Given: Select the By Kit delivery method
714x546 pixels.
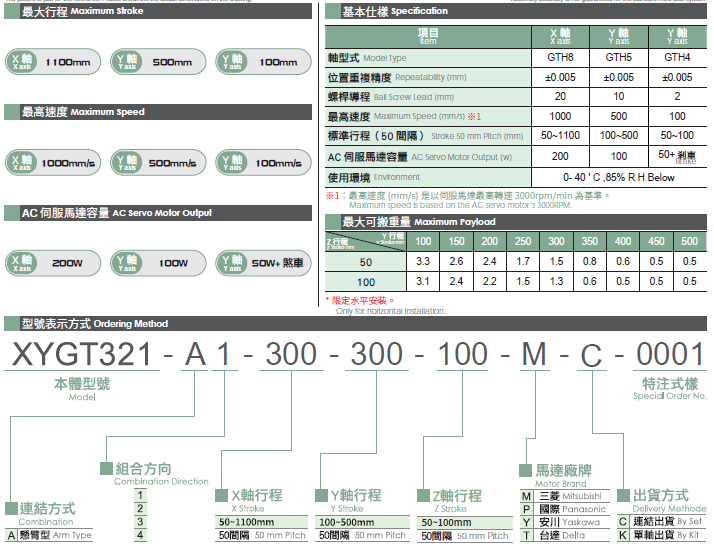Looking at the screenshot, I should (668, 535).
